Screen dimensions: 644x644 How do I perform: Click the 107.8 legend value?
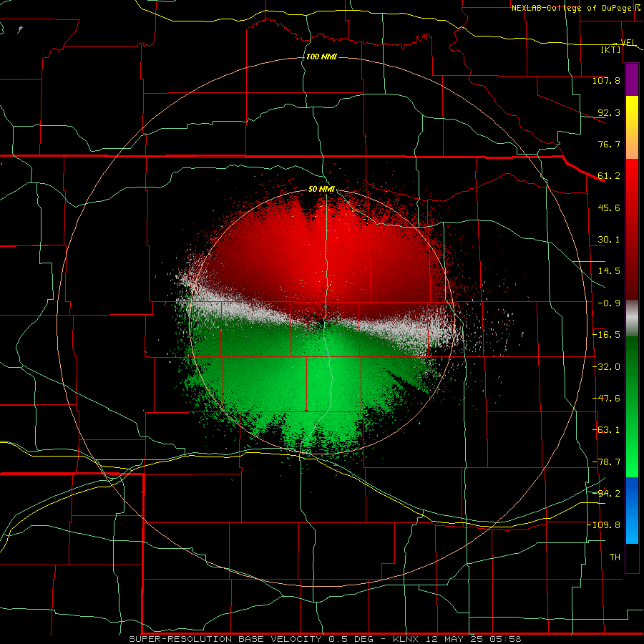click(606, 80)
